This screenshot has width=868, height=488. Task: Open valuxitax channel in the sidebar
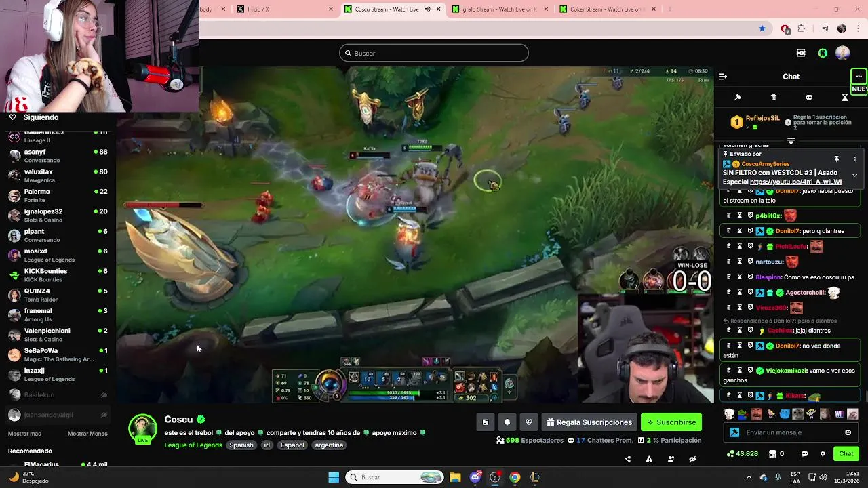click(x=58, y=176)
